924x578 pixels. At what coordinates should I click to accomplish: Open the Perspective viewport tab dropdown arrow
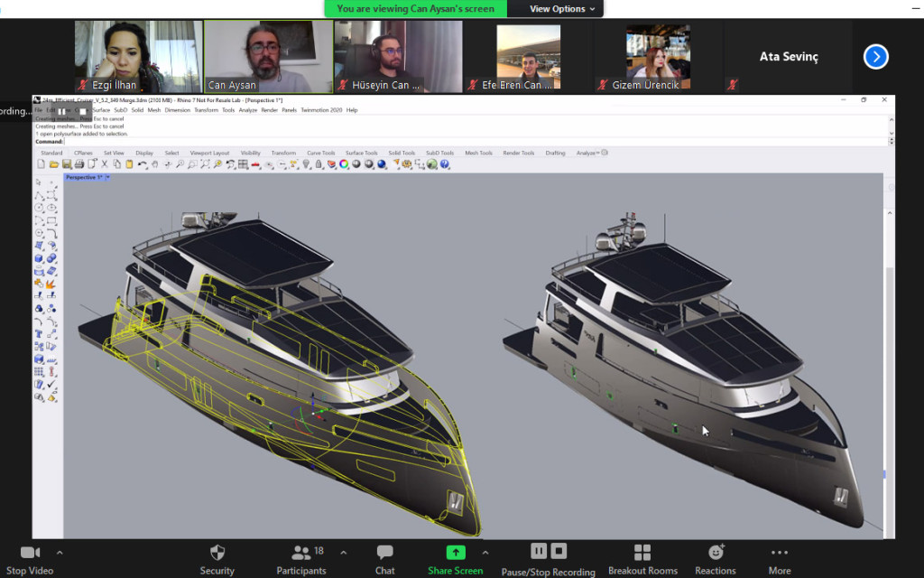pos(108,178)
